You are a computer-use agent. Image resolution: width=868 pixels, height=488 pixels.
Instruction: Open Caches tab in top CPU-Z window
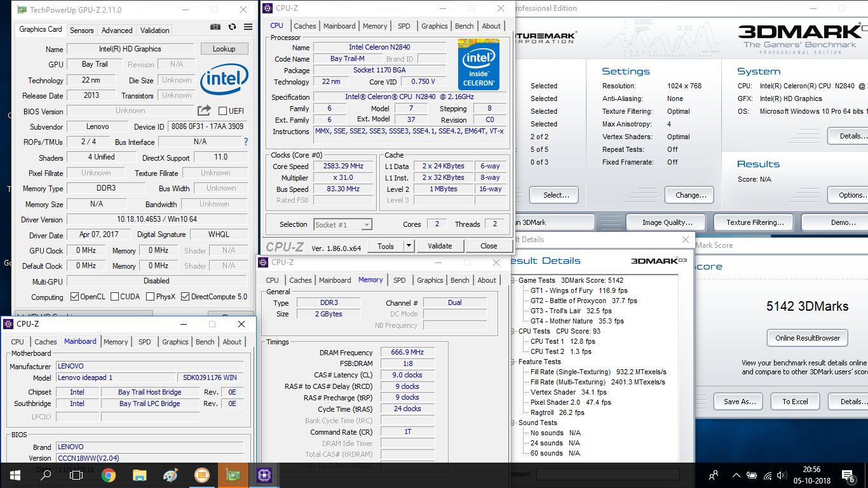point(305,26)
